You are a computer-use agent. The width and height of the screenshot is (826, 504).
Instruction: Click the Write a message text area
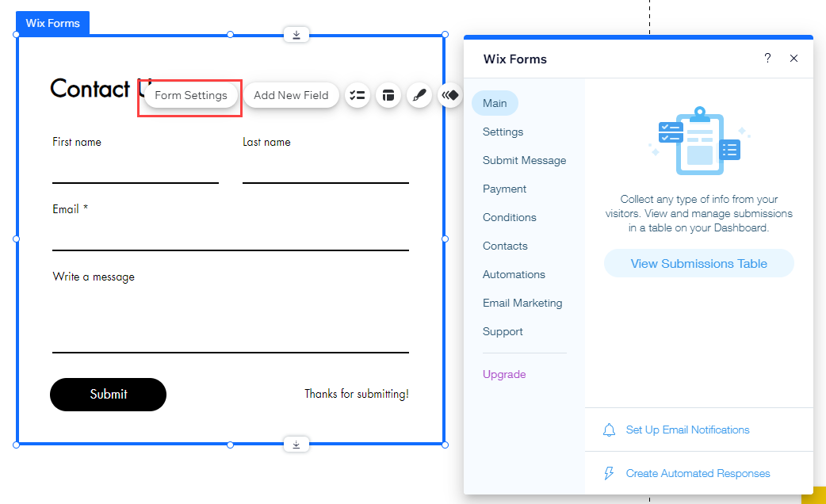(x=231, y=320)
